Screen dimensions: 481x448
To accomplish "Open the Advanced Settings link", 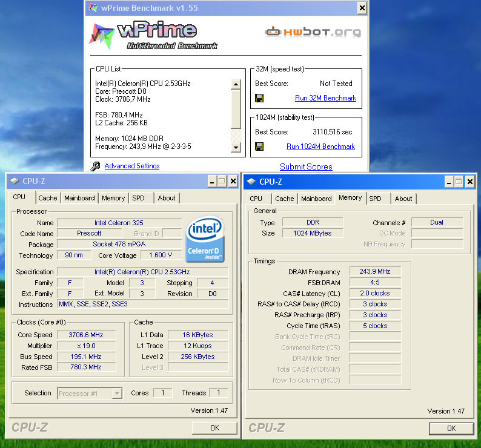I will click(132, 166).
